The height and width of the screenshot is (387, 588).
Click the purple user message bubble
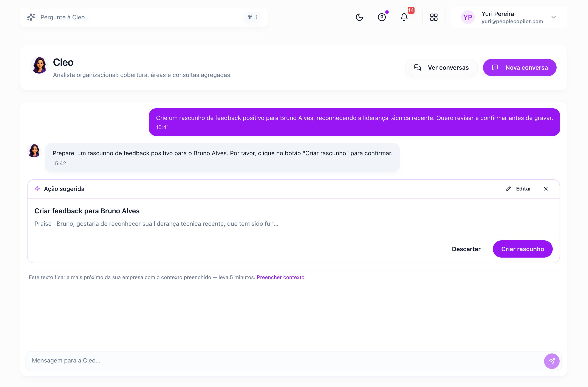pyautogui.click(x=354, y=122)
